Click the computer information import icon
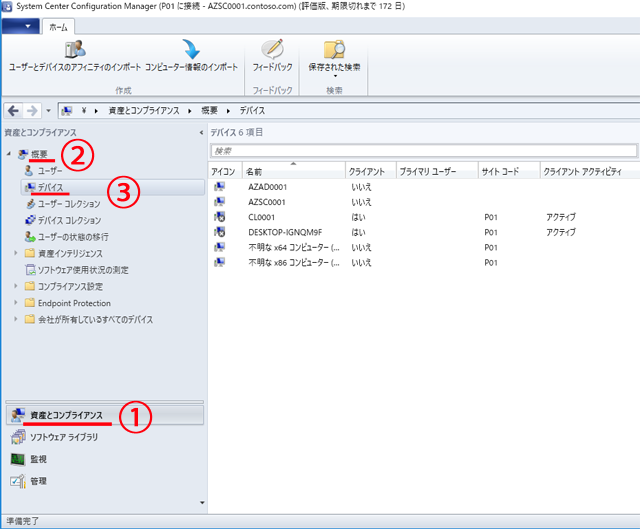This screenshot has height=529, width=640. tap(191, 49)
